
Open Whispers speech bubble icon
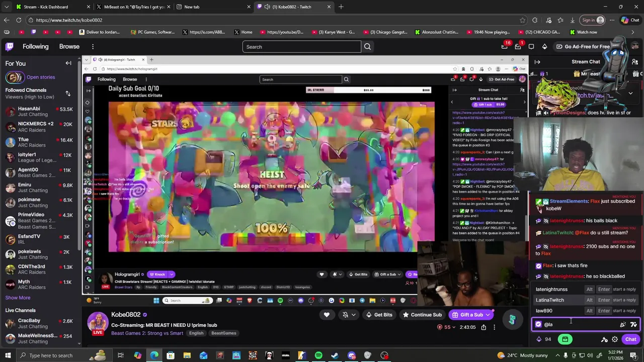(531, 46)
